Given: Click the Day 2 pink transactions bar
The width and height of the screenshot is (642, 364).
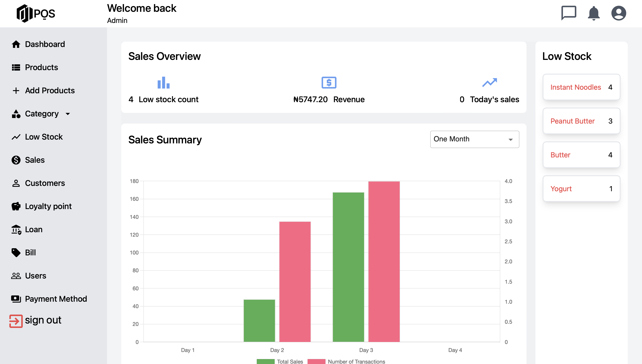Looking at the screenshot, I should 295,282.
